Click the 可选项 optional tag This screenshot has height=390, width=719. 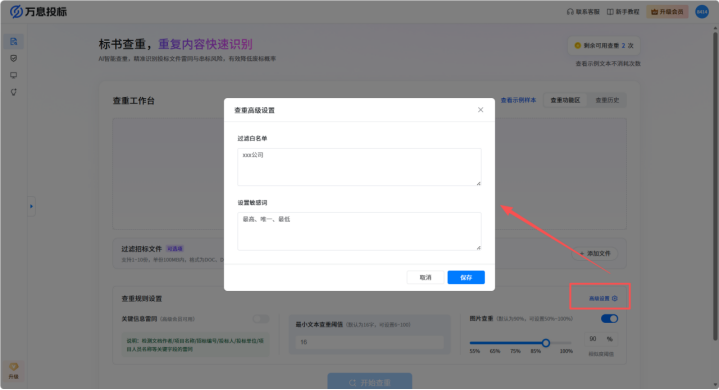coord(175,249)
